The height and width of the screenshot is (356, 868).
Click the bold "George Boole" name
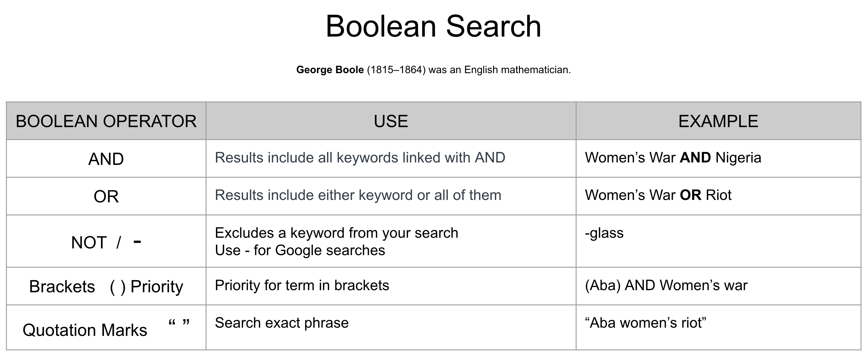click(x=330, y=70)
